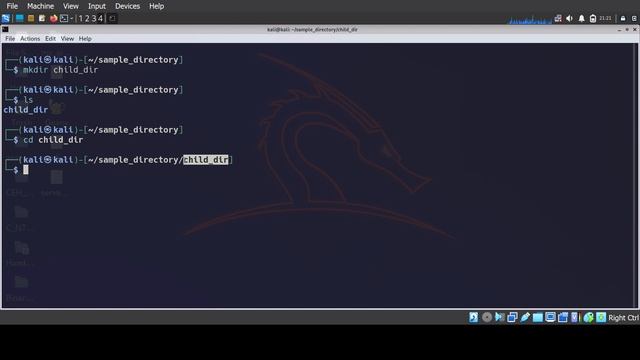Open the VirtualBox File menu
This screenshot has width=640, height=360.
coord(12,6)
